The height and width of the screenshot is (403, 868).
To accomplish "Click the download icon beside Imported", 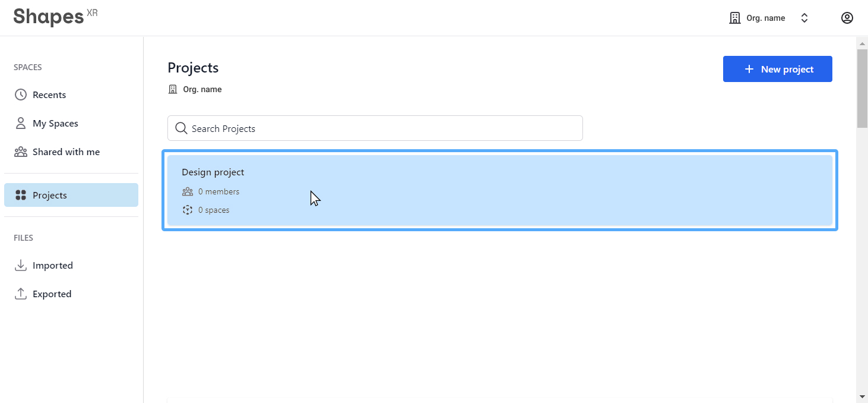I will click(x=21, y=265).
